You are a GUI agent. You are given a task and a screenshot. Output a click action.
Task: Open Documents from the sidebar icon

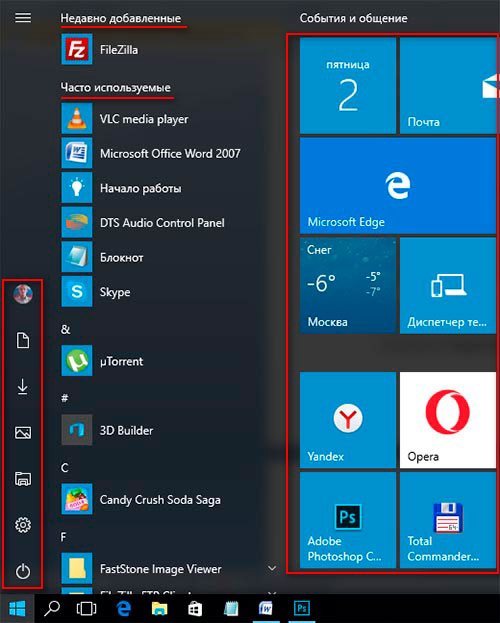pyautogui.click(x=23, y=341)
